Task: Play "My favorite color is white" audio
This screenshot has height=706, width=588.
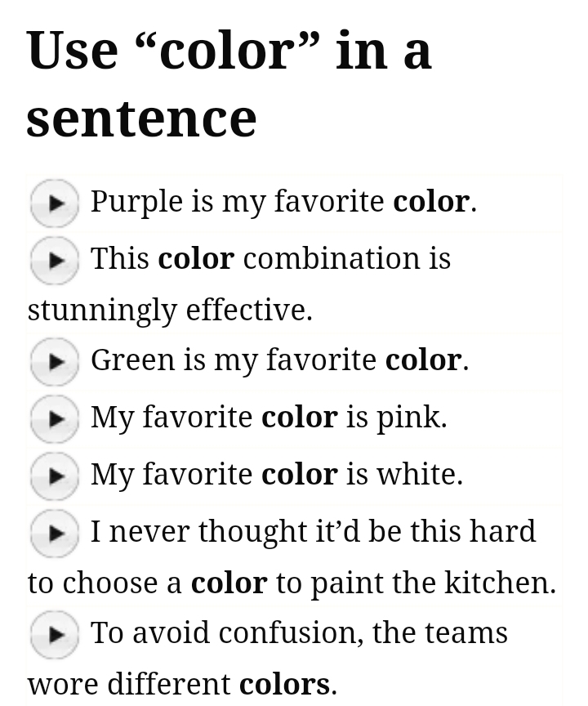Action: pyautogui.click(x=54, y=476)
